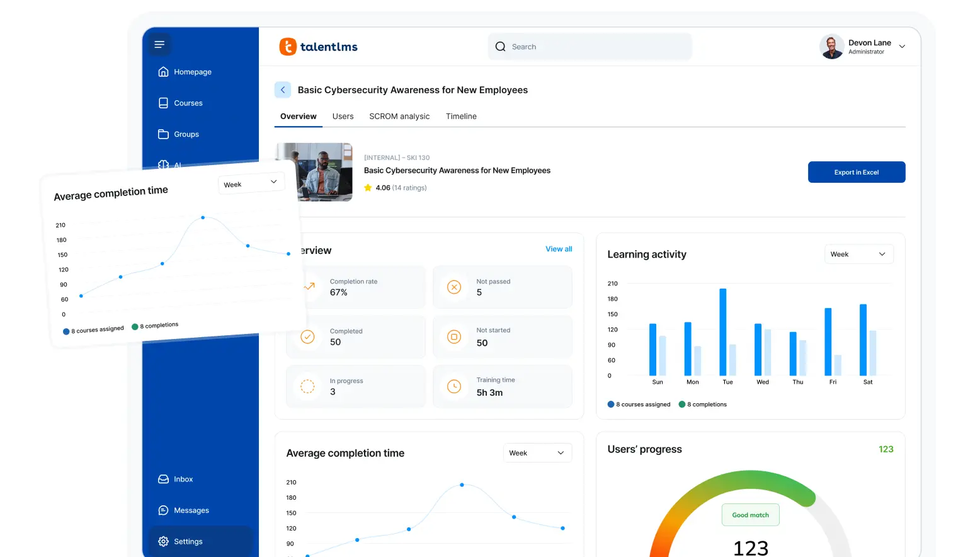Open Week dropdown in bottom Average completion time
This screenshot has width=980, height=557.
537,453
